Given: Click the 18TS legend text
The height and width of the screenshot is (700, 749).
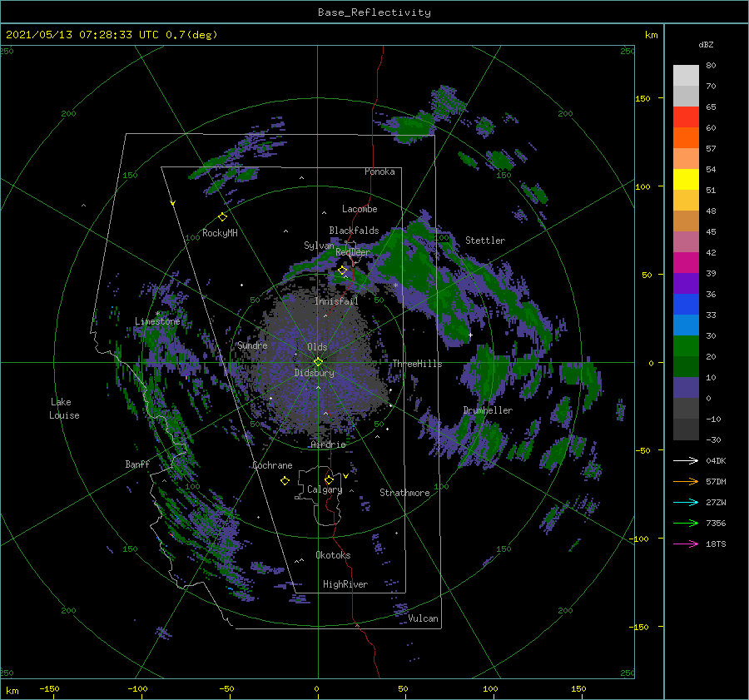Looking at the screenshot, I should [716, 544].
